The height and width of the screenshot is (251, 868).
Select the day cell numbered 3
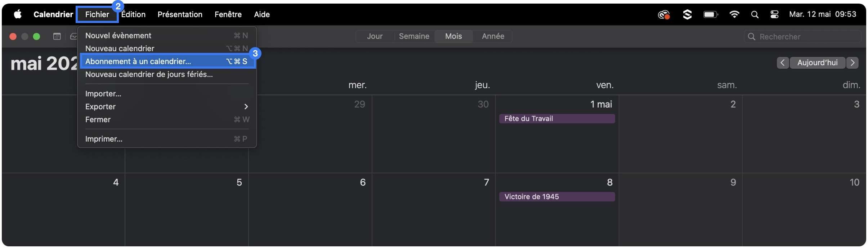pos(804,134)
